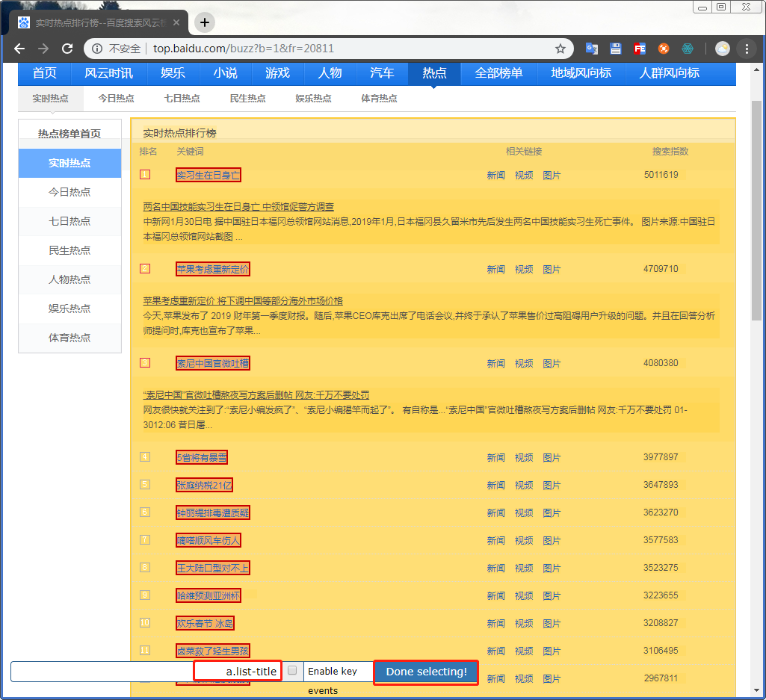Click the address bar URL top.baidu.com
Image resolution: width=766 pixels, height=700 pixels.
[x=244, y=49]
